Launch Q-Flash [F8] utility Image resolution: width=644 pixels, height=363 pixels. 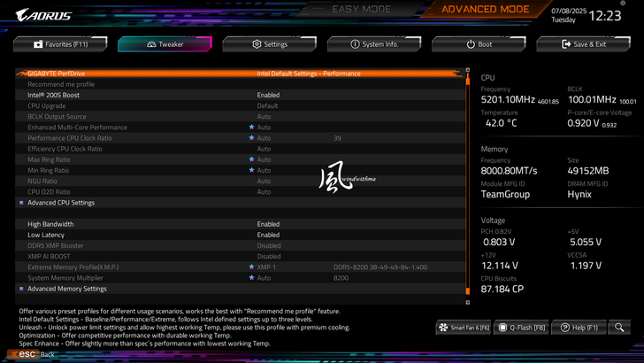click(522, 328)
